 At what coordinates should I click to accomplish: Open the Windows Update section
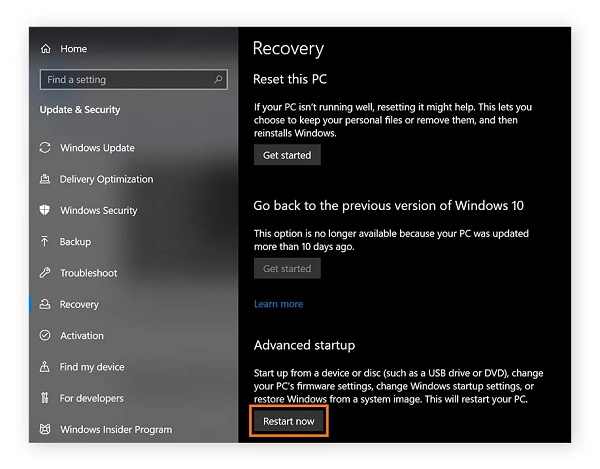click(97, 148)
